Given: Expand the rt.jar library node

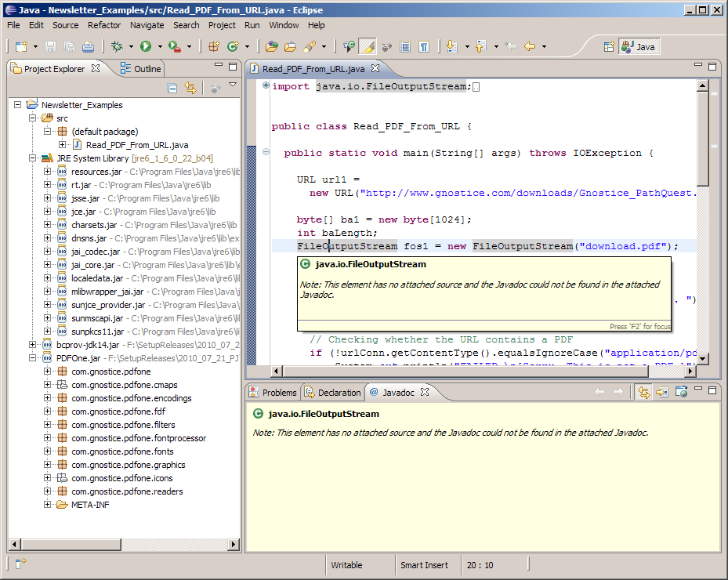Looking at the screenshot, I should click(47, 184).
